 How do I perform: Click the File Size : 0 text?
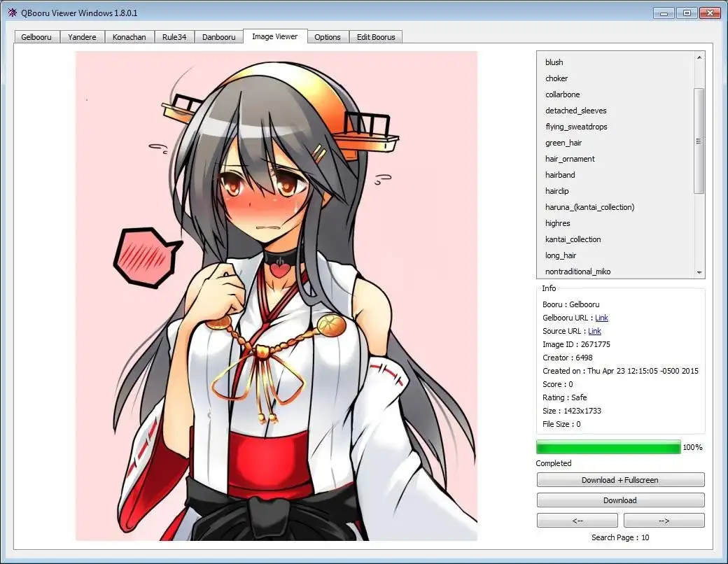561,424
